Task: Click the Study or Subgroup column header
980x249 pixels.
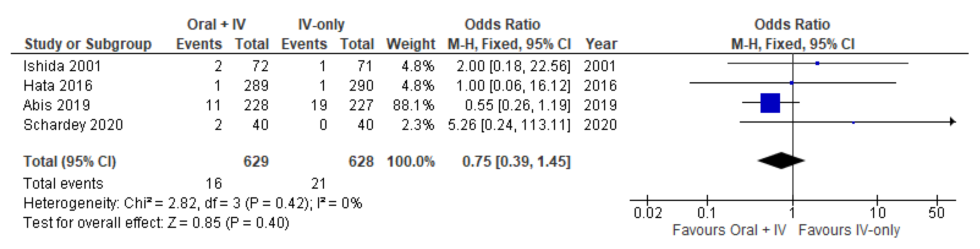Action: [88, 44]
